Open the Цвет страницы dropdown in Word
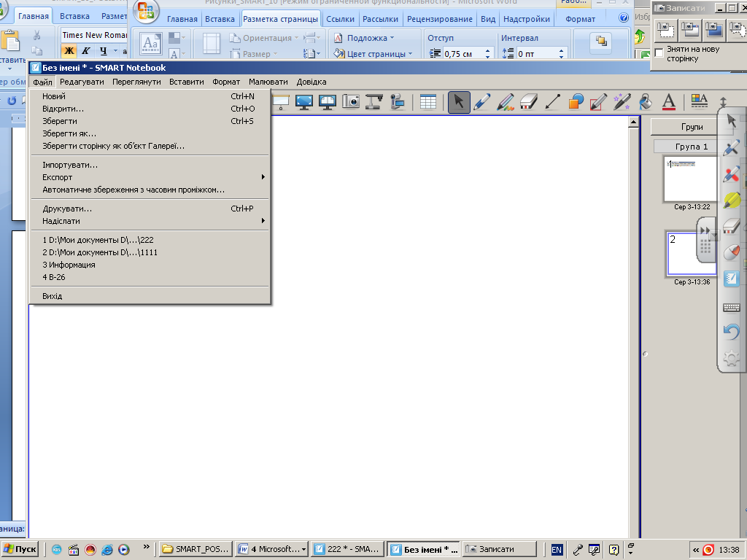 [373, 54]
